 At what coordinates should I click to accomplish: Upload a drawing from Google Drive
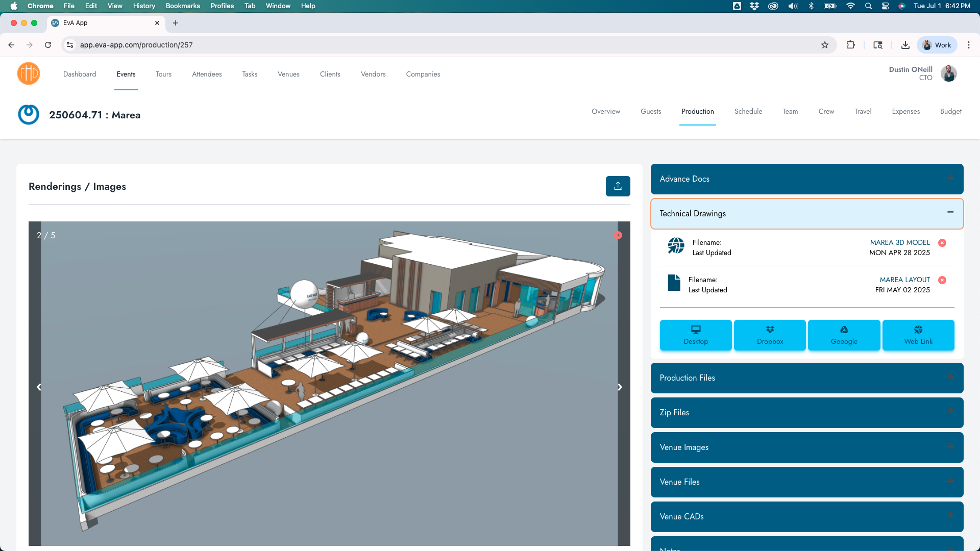click(844, 335)
